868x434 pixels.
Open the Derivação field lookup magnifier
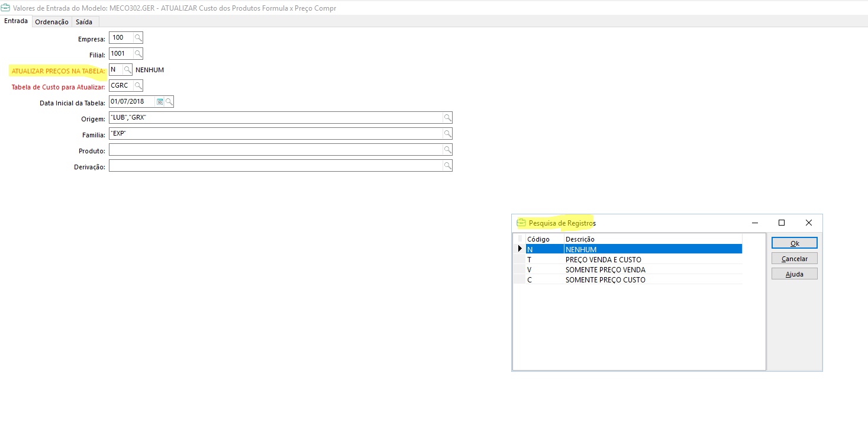point(447,166)
